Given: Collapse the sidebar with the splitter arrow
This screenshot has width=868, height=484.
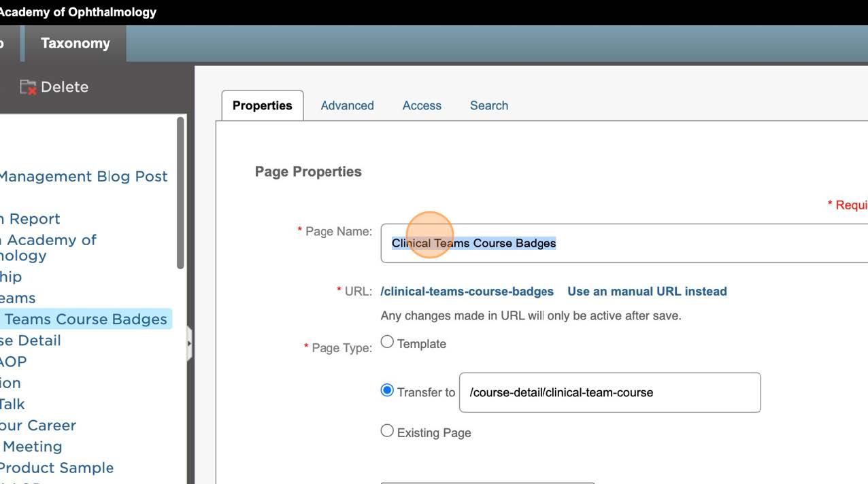Looking at the screenshot, I should 189,344.
